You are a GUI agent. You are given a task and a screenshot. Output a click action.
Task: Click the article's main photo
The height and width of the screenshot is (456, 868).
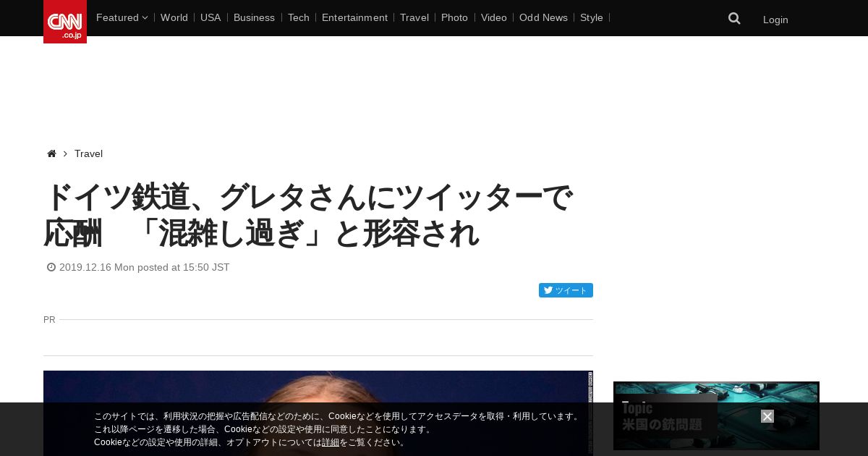[318, 413]
